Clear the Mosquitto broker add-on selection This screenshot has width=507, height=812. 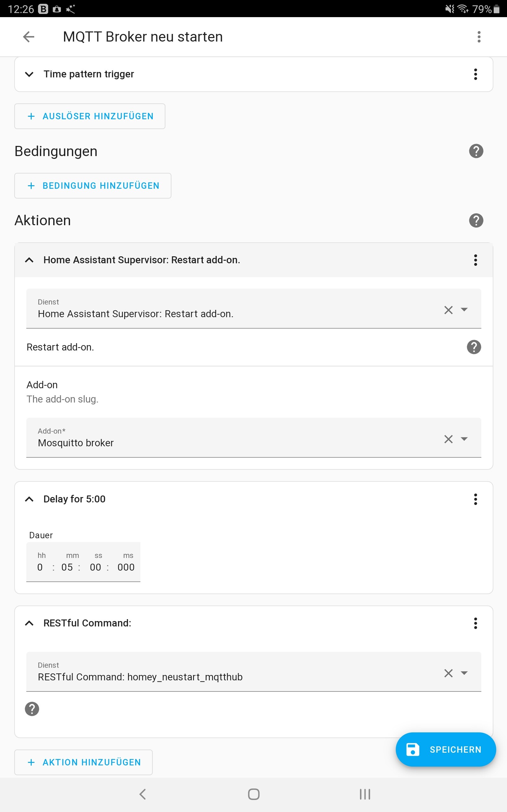click(448, 439)
